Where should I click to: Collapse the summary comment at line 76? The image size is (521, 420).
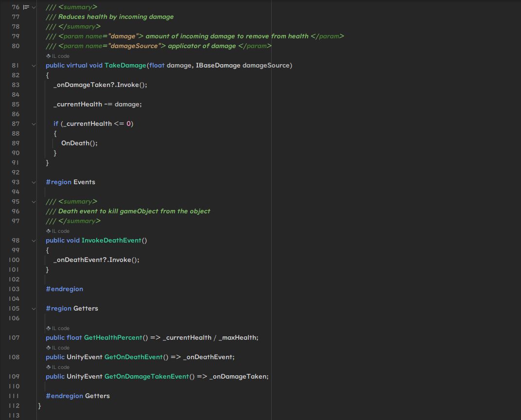(34, 7)
